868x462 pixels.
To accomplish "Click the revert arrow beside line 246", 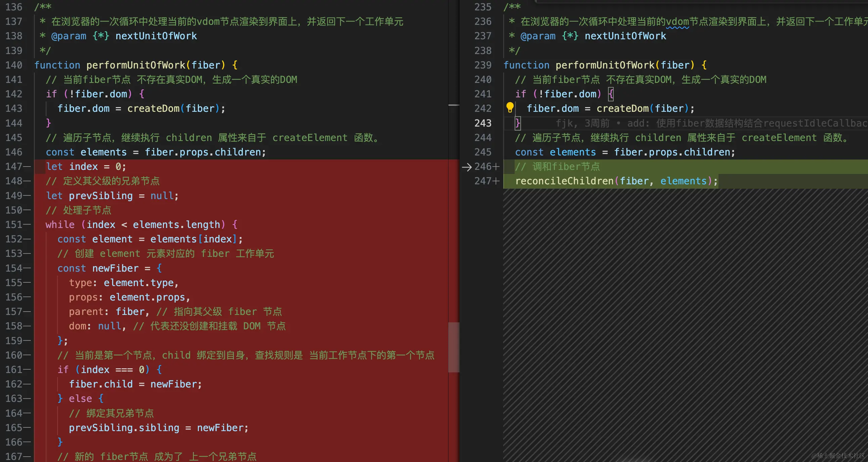I will tap(467, 167).
